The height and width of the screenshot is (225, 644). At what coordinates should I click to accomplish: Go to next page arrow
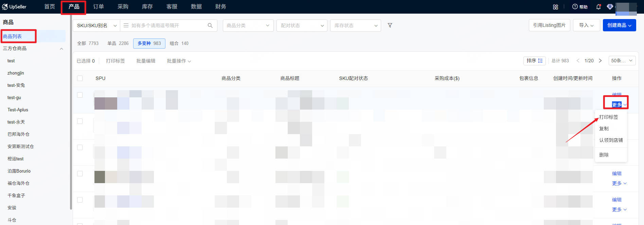coord(600,61)
